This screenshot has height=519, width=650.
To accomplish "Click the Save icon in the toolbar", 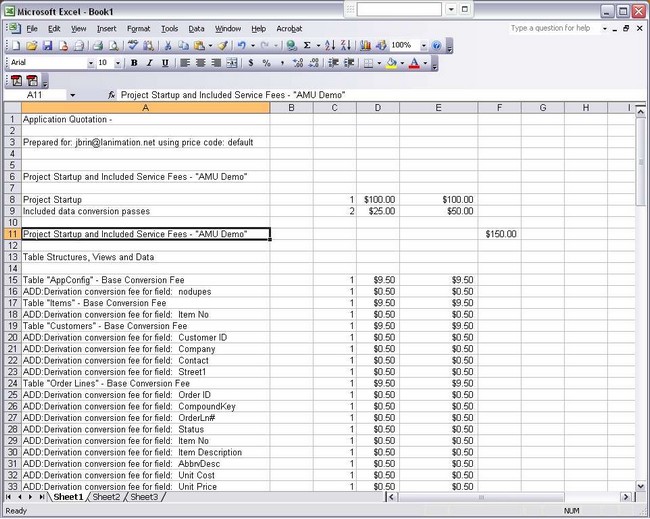I will (46, 46).
